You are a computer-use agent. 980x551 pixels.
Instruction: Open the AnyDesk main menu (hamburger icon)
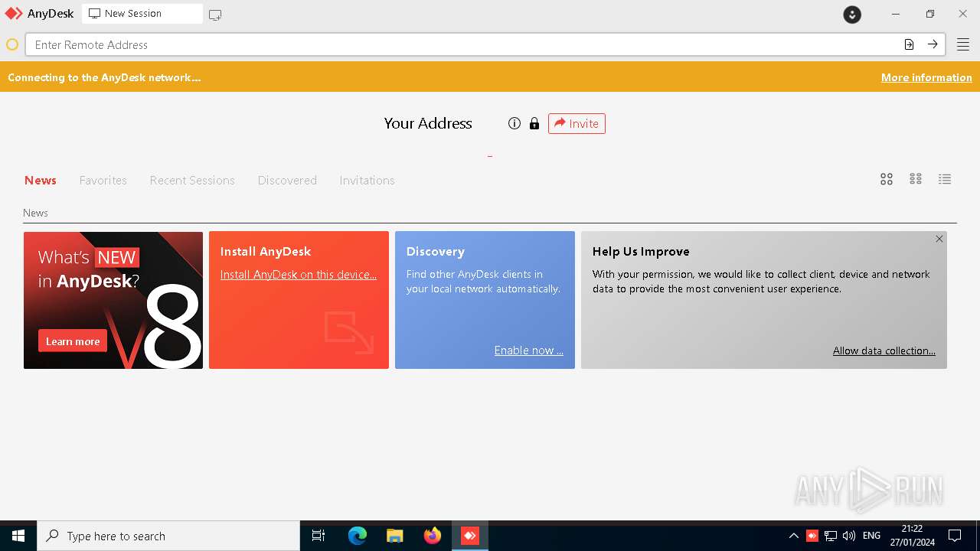[x=962, y=44]
